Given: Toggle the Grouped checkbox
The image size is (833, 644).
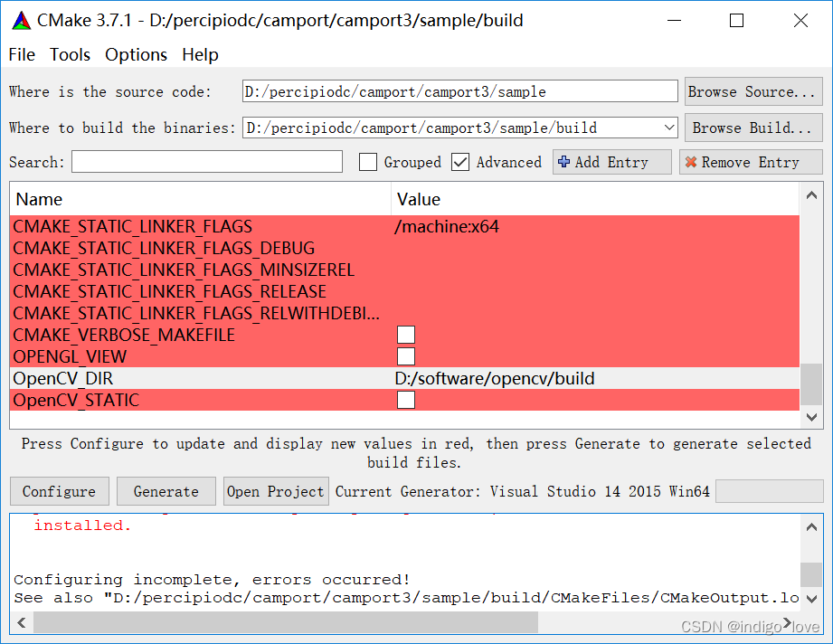Looking at the screenshot, I should click(x=367, y=162).
